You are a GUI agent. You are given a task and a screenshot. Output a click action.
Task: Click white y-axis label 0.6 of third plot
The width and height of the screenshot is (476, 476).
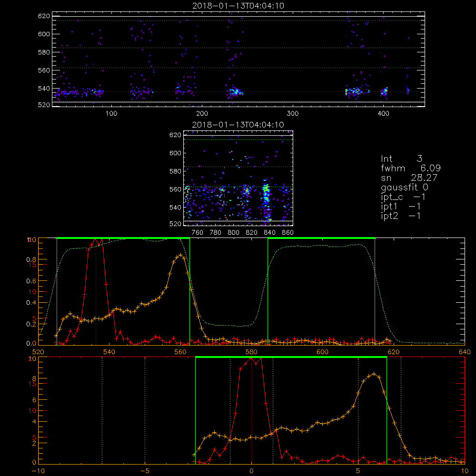(31, 281)
